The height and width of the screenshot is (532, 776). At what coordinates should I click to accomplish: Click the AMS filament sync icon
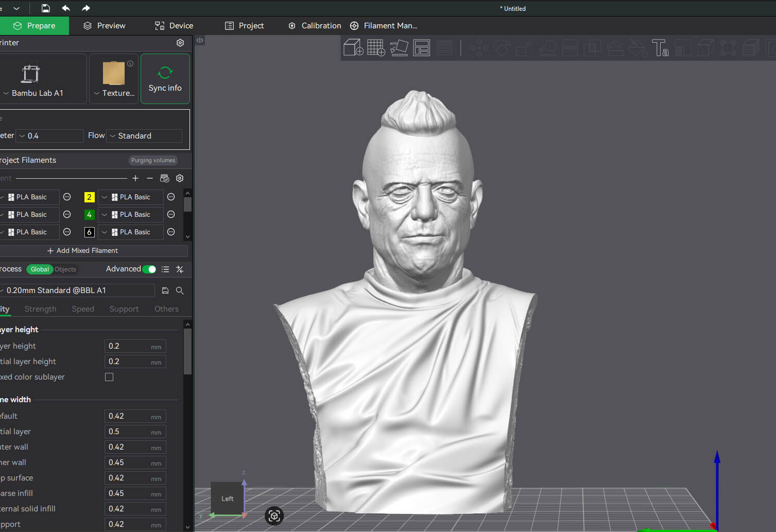click(165, 178)
